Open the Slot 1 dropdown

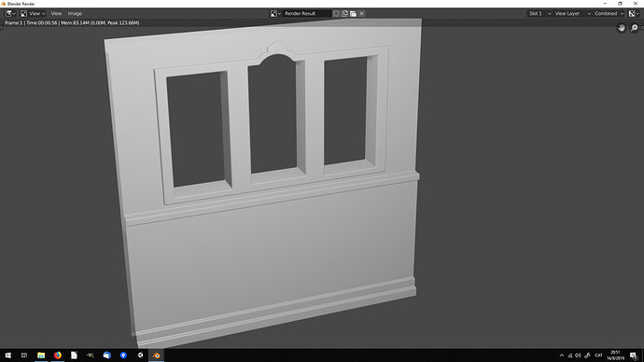coord(539,14)
